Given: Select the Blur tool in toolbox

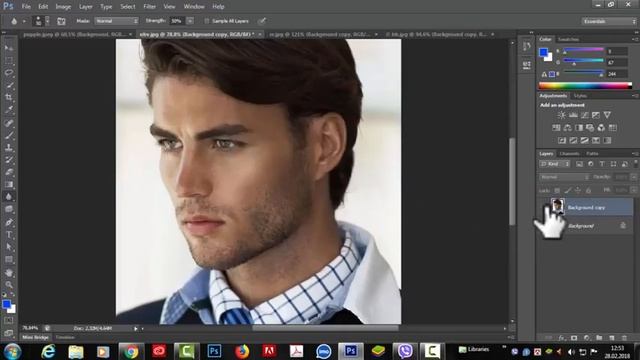Looking at the screenshot, I should (9, 197).
